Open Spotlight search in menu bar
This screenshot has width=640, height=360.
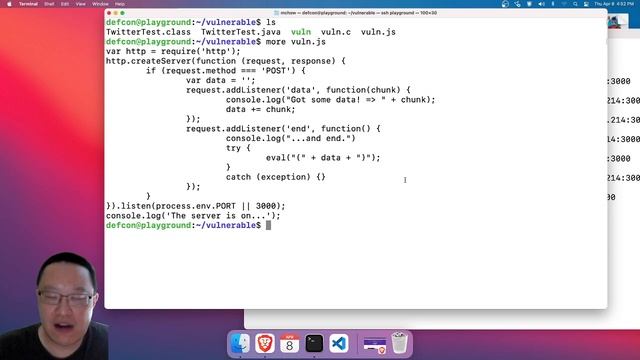click(575, 4)
